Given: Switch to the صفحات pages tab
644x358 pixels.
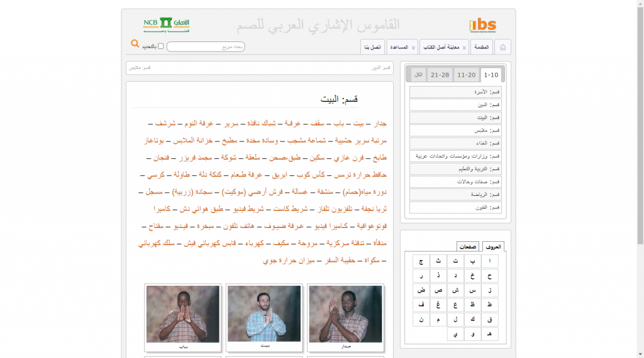Looking at the screenshot, I should point(467,247).
